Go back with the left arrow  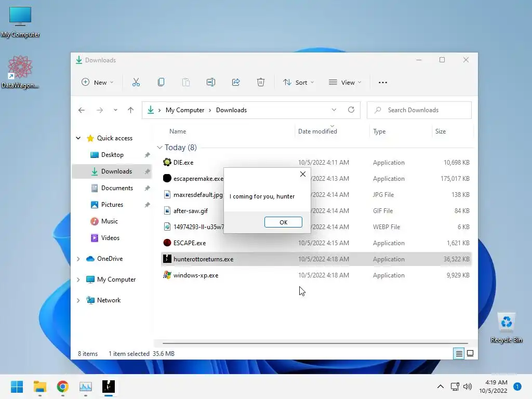(82, 110)
